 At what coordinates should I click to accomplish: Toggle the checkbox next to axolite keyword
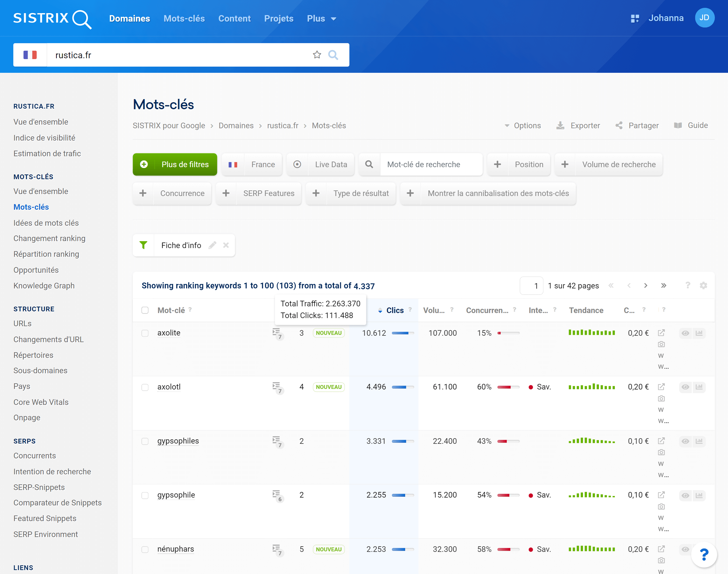(145, 333)
